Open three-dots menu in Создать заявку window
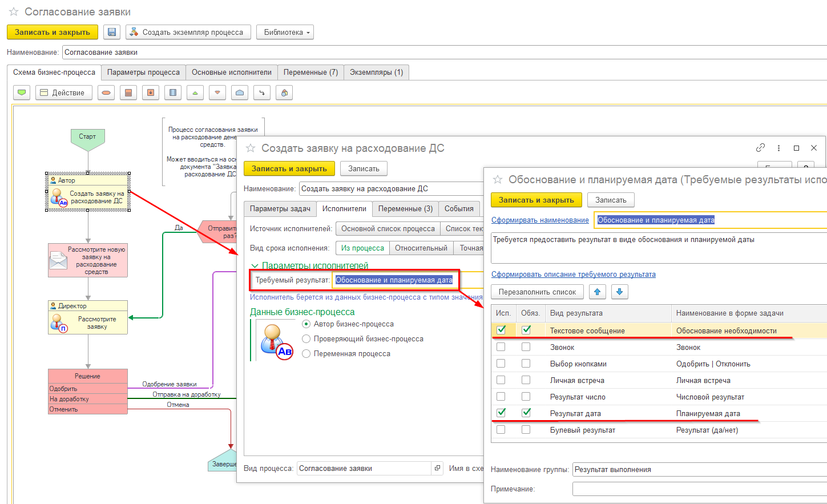 [x=778, y=148]
